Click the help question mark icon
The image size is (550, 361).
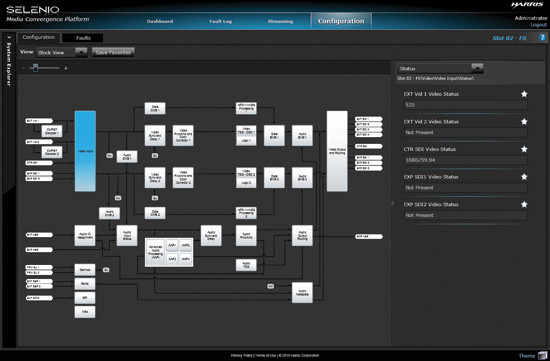point(542,38)
